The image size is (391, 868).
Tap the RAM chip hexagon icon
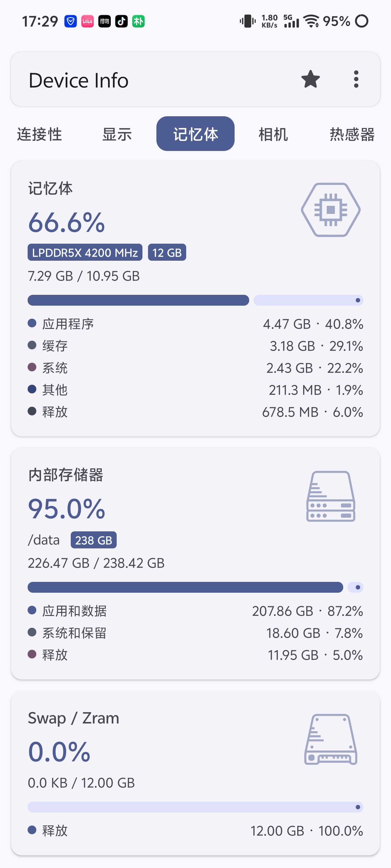point(330,210)
